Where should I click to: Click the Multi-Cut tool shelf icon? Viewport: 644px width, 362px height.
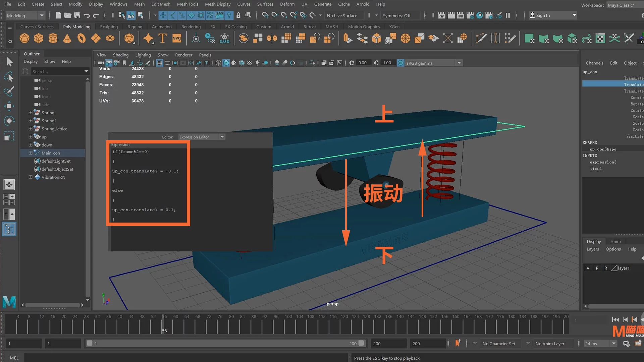481,38
